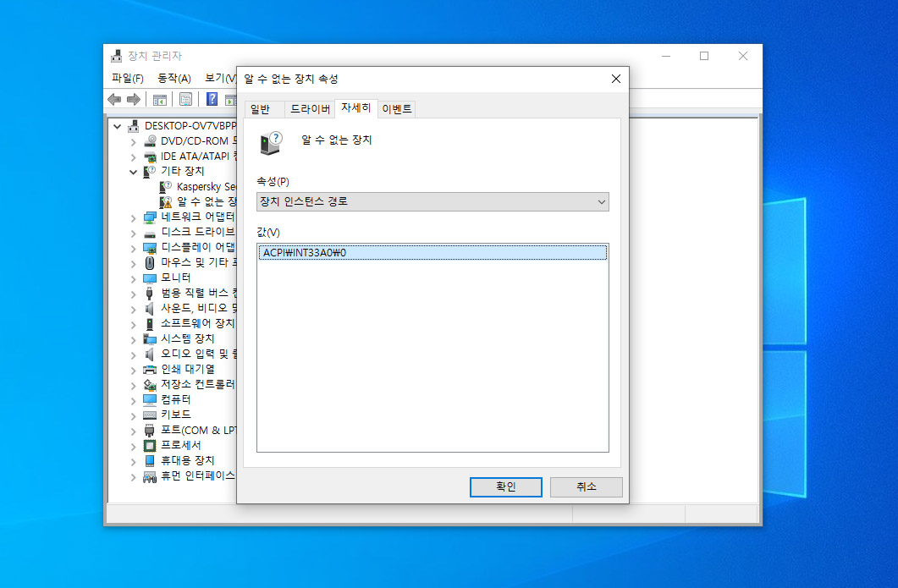
Task: Click the Back arrow in Device Manager toolbar
Action: point(114,100)
